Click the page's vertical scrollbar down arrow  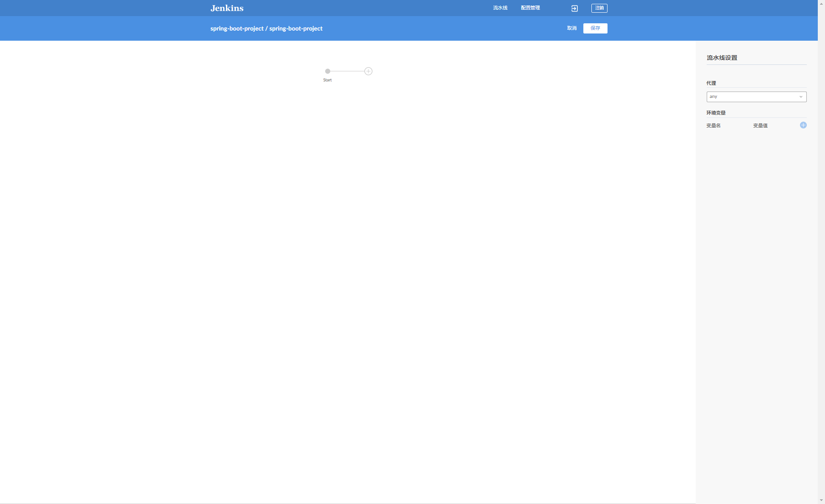point(821,500)
